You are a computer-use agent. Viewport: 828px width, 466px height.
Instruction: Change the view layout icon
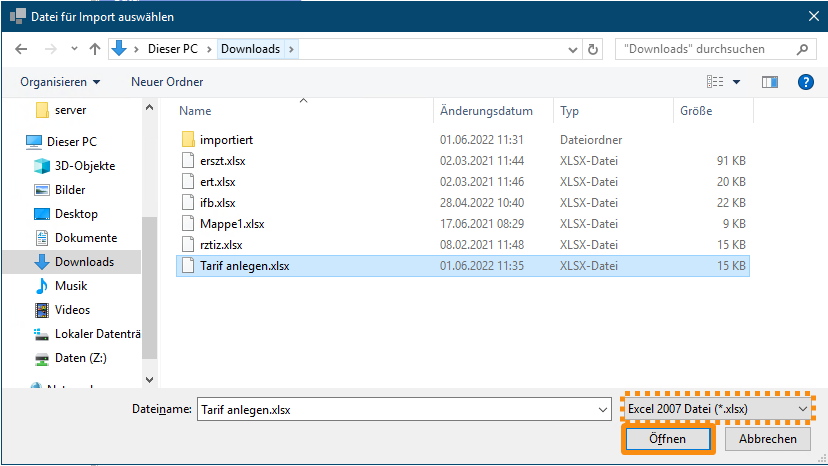coord(715,82)
